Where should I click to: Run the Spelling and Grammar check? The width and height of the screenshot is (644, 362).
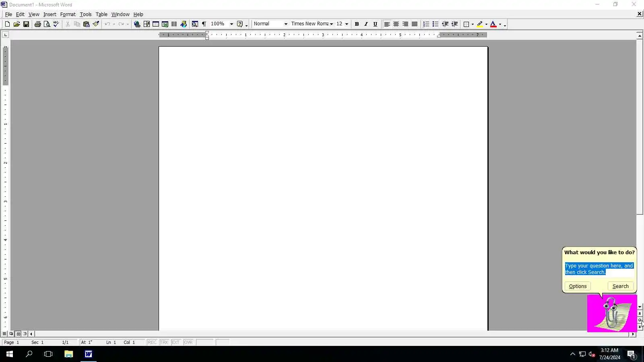[56, 24]
